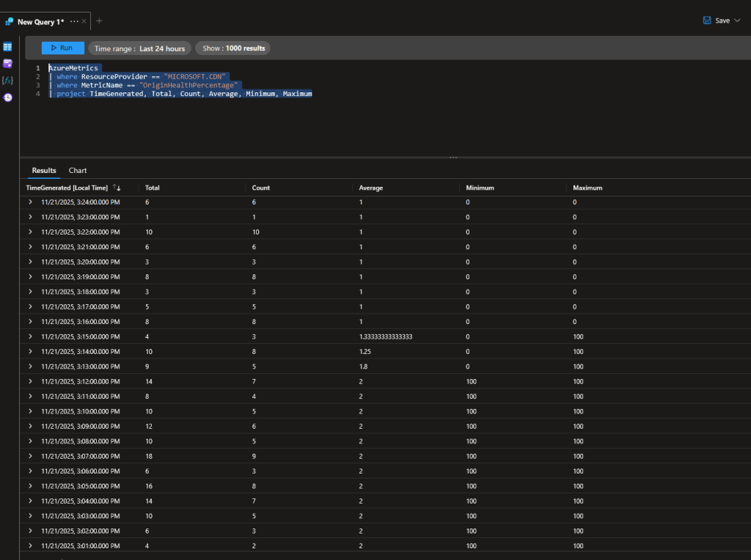
Task: Add a new query tab with plus icon
Action: [99, 21]
